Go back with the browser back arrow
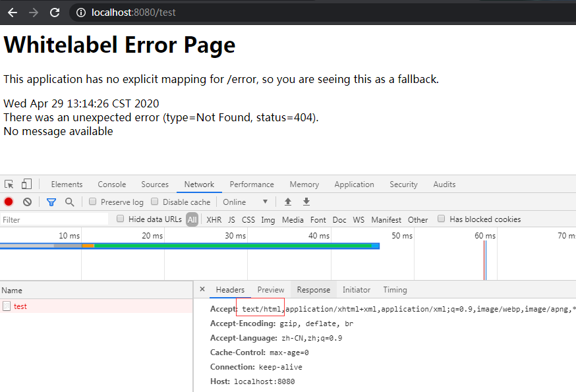Image resolution: width=576 pixels, height=392 pixels. pos(12,13)
